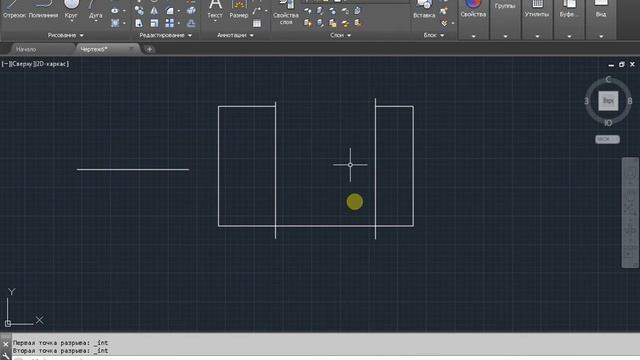Pick the rectangular Array tool icon
The height and width of the screenshot is (360, 640).
pyautogui.click(x=170, y=23)
